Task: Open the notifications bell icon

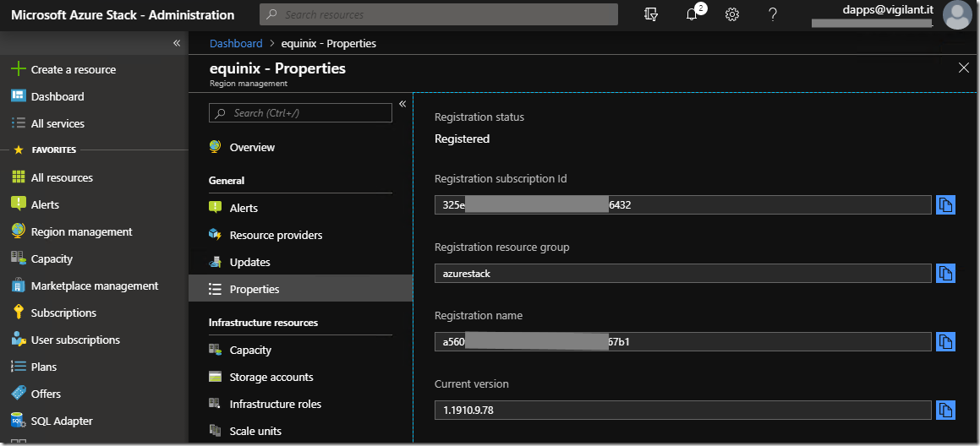Action: coord(692,15)
